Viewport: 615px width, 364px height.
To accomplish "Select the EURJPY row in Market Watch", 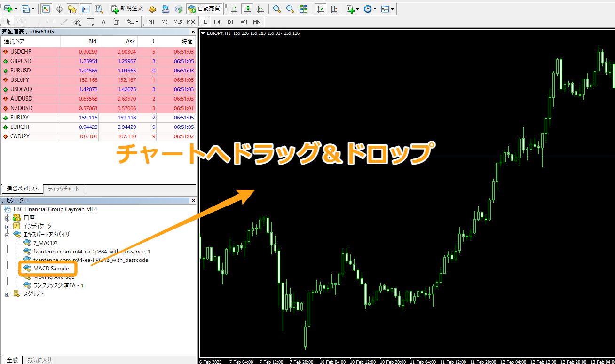I will [98, 118].
